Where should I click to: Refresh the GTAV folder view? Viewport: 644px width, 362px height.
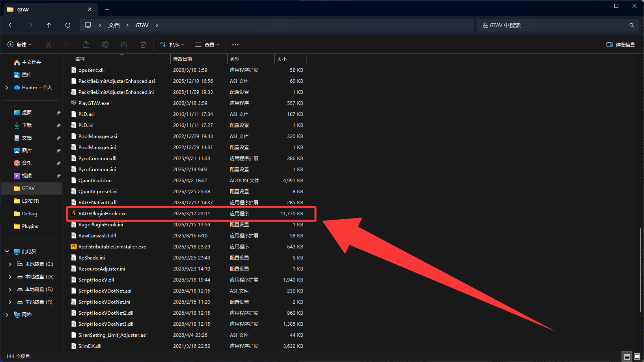tap(68, 25)
